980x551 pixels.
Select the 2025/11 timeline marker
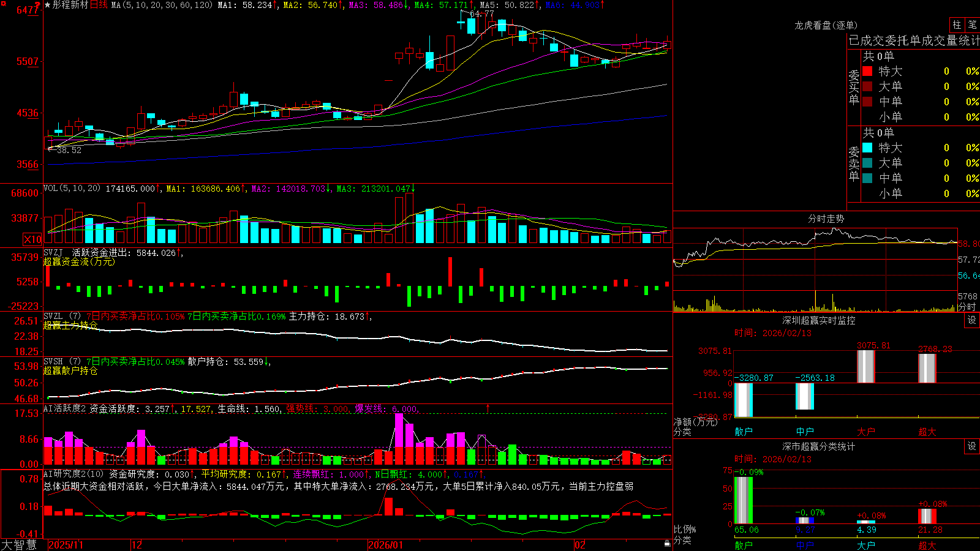[66, 545]
